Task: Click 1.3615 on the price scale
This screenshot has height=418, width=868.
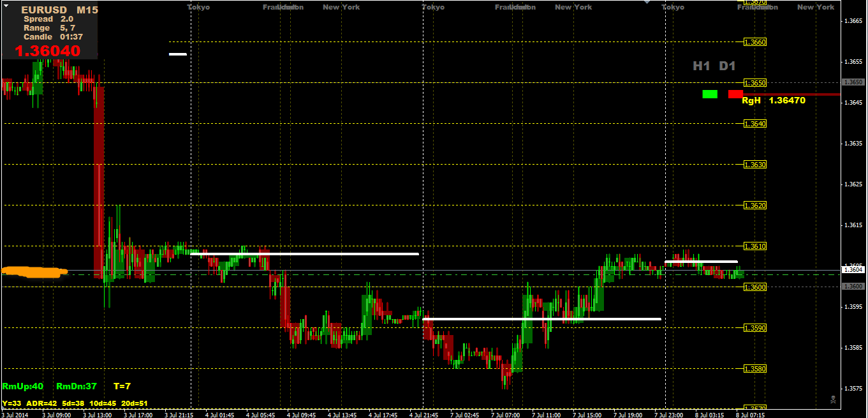Action: (854, 225)
